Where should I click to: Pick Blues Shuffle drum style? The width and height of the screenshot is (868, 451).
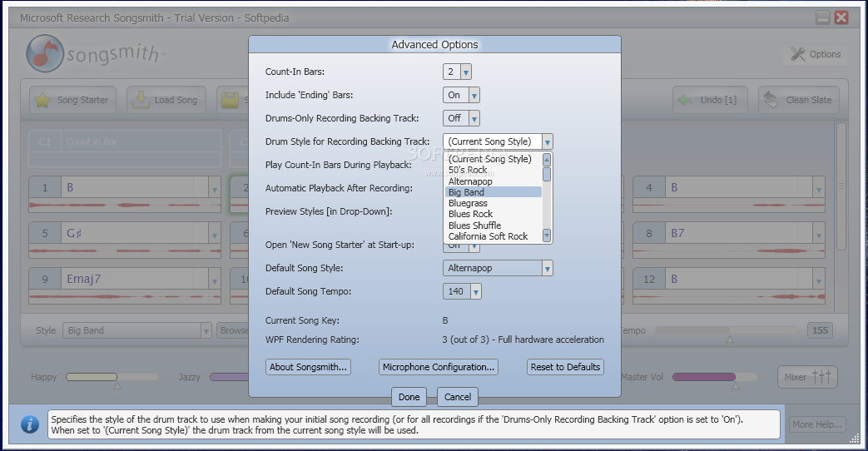click(x=474, y=226)
